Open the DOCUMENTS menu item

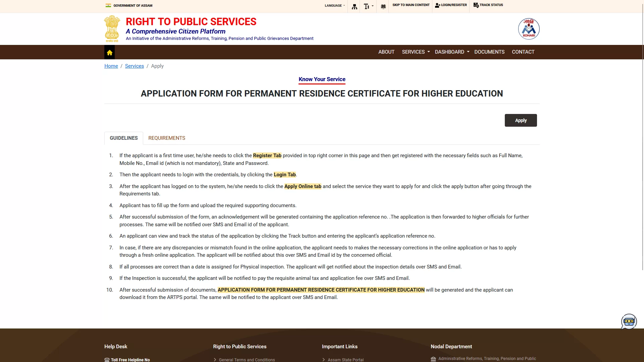pyautogui.click(x=489, y=52)
